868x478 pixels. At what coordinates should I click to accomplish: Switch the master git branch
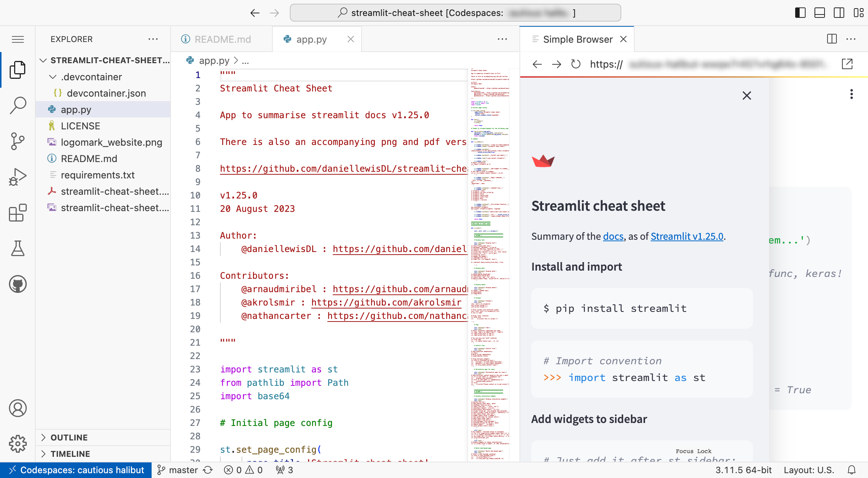pyautogui.click(x=178, y=470)
